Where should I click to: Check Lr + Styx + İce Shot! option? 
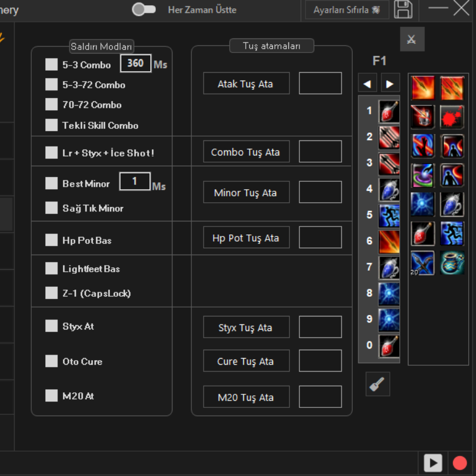pyautogui.click(x=51, y=152)
